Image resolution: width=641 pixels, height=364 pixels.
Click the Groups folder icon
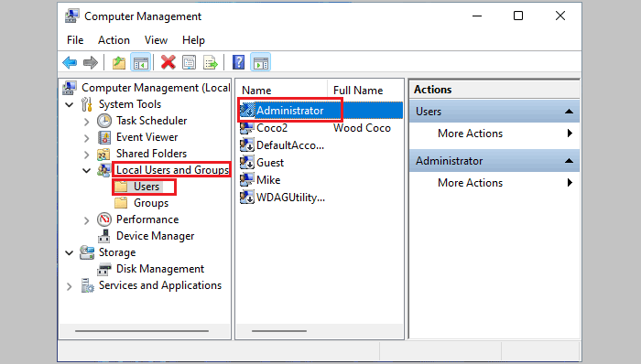click(121, 203)
